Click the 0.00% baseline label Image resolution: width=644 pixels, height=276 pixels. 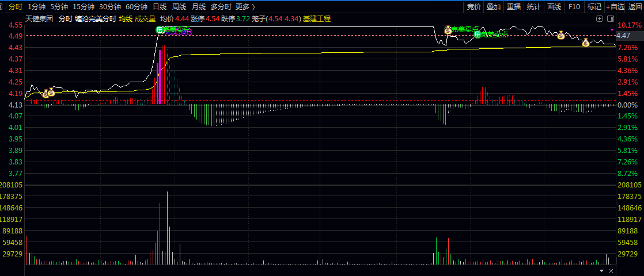(x=627, y=105)
